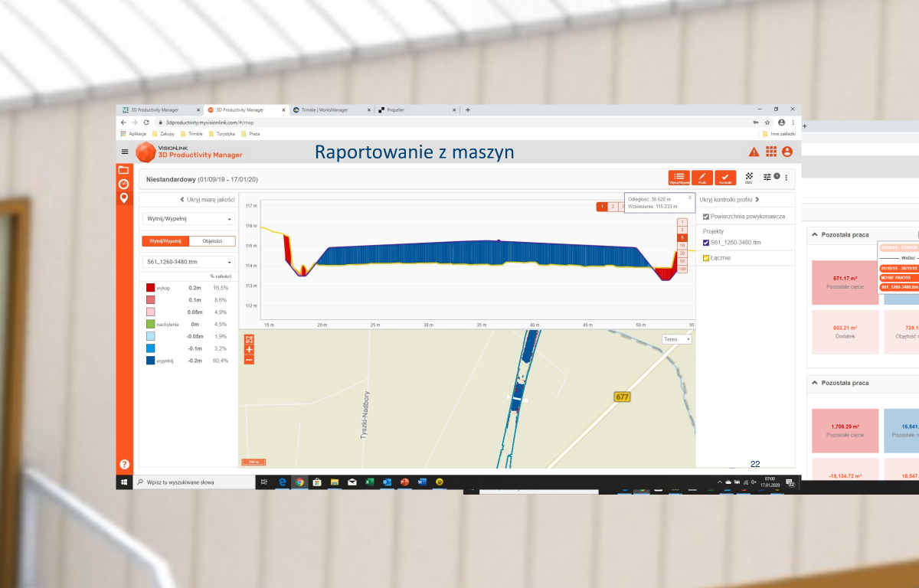Click the Profil toolbar button
This screenshot has height=588, width=919.
point(702,178)
